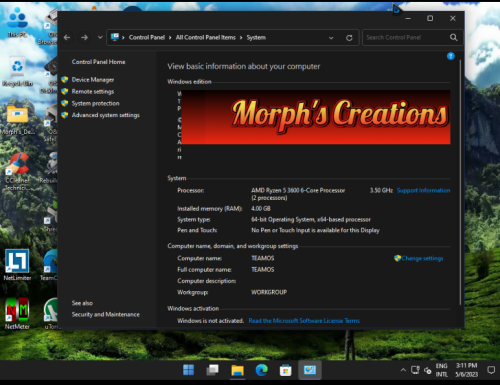Open address bar history dropdown
This screenshot has height=385, width=500.
point(331,38)
